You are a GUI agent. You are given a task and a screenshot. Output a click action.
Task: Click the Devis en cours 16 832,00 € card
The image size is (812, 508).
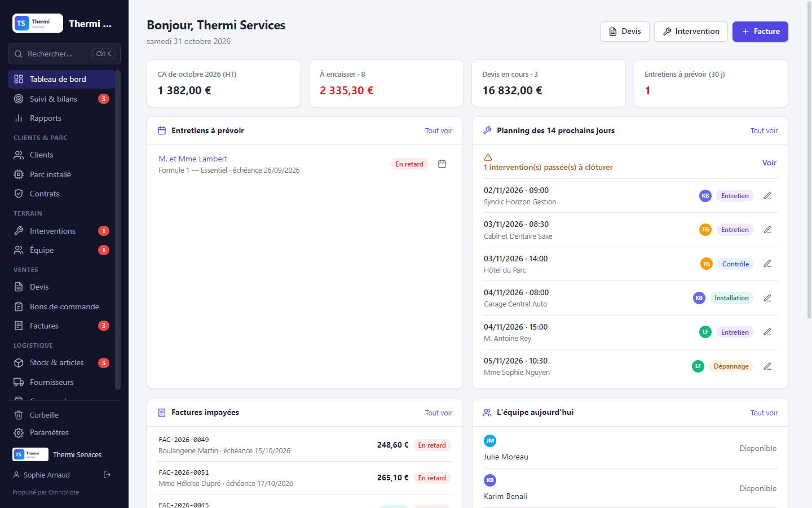pos(549,83)
